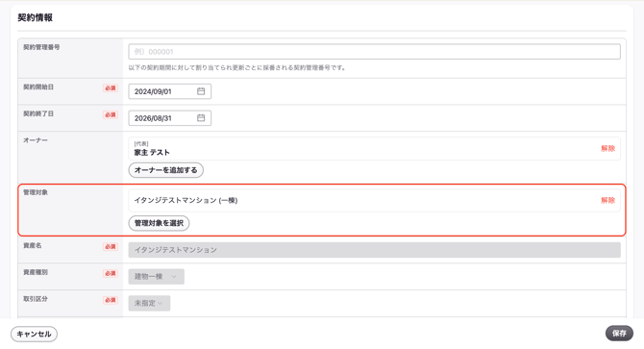The height and width of the screenshot is (349, 644).
Task: Click the キャンセル button
Action: (34, 334)
